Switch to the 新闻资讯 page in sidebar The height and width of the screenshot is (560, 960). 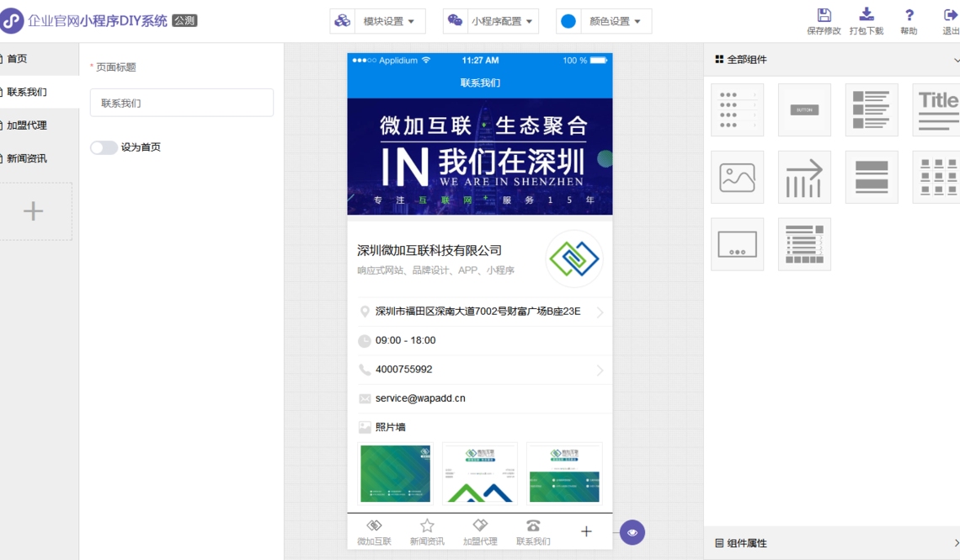coord(27,158)
